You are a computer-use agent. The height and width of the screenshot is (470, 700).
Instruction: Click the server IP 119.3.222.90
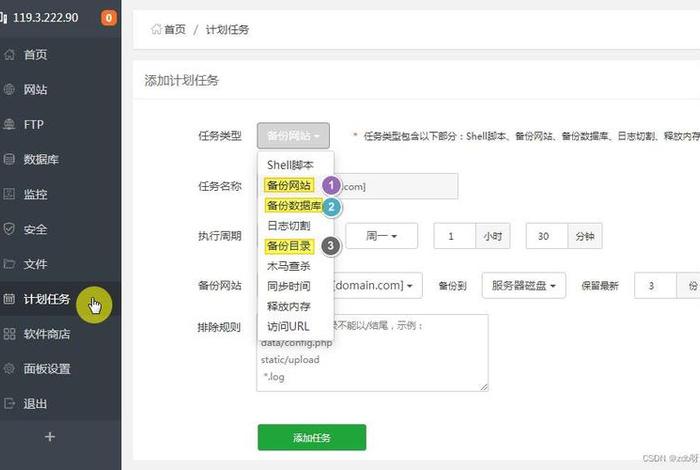tap(46, 18)
